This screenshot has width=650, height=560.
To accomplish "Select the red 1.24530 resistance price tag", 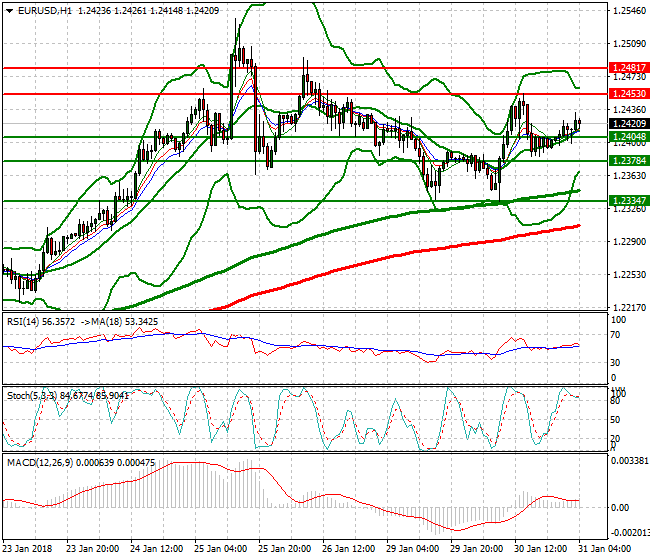I will [629, 93].
